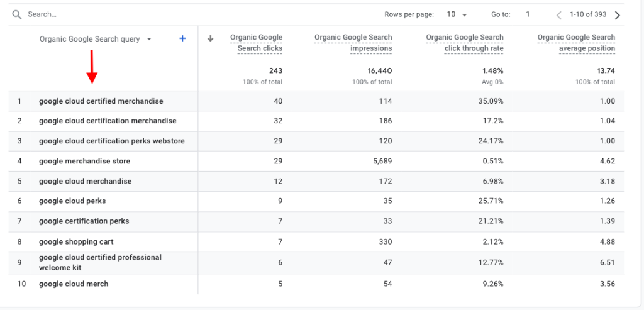Sort by Organic Google Search average position
The image size is (644, 310).
576,43
